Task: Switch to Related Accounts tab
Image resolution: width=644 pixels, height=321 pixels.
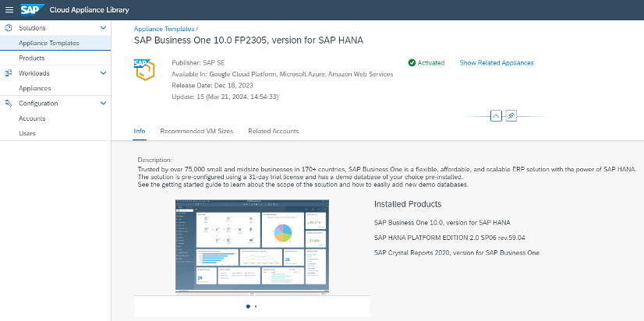Action: [x=274, y=132]
